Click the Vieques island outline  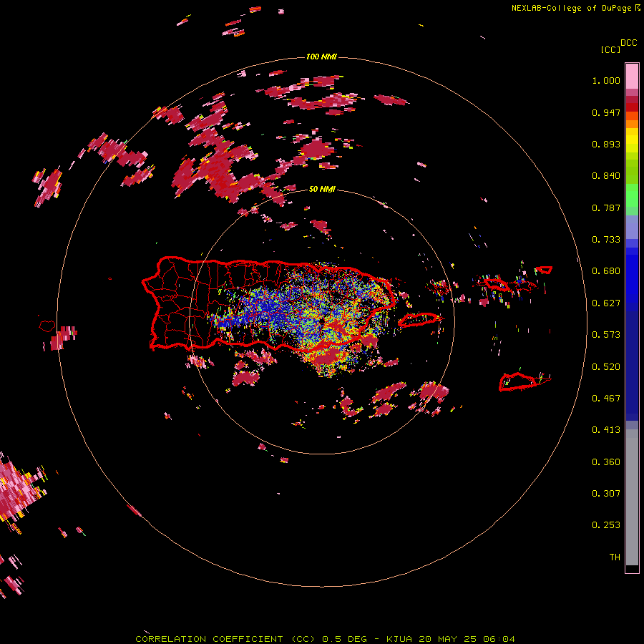point(419,320)
